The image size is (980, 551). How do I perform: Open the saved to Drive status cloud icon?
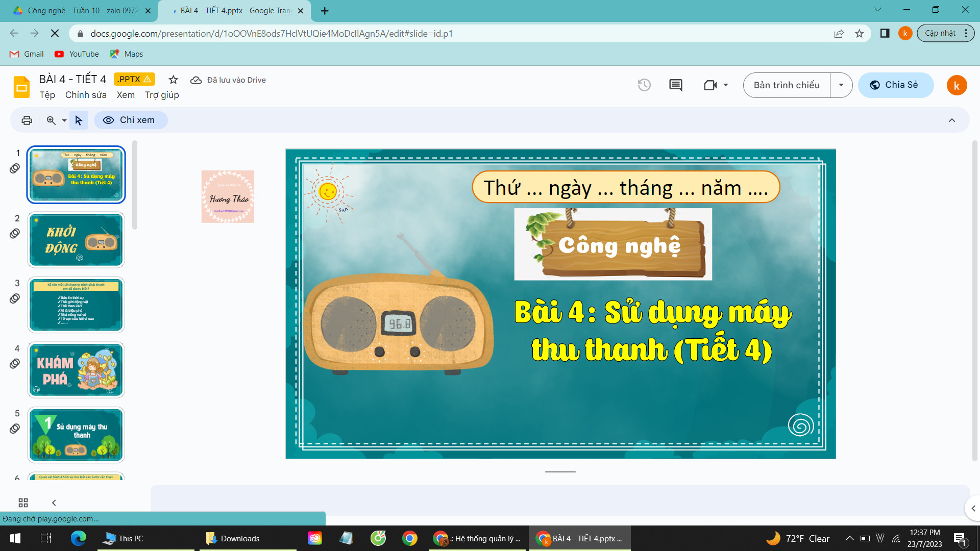196,80
